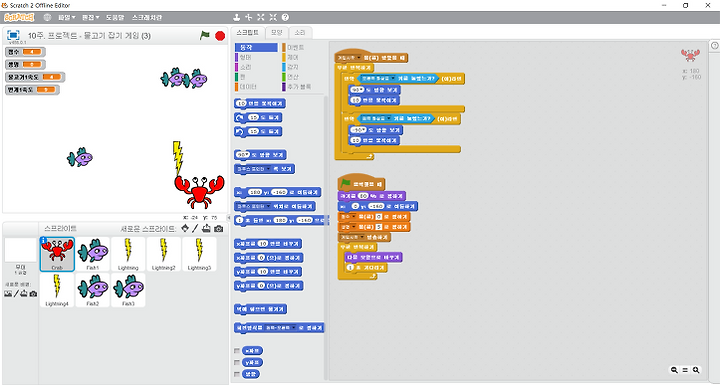This screenshot has width=720, height=385.
Task: Open the 도움말 menu item
Action: coord(115,17)
